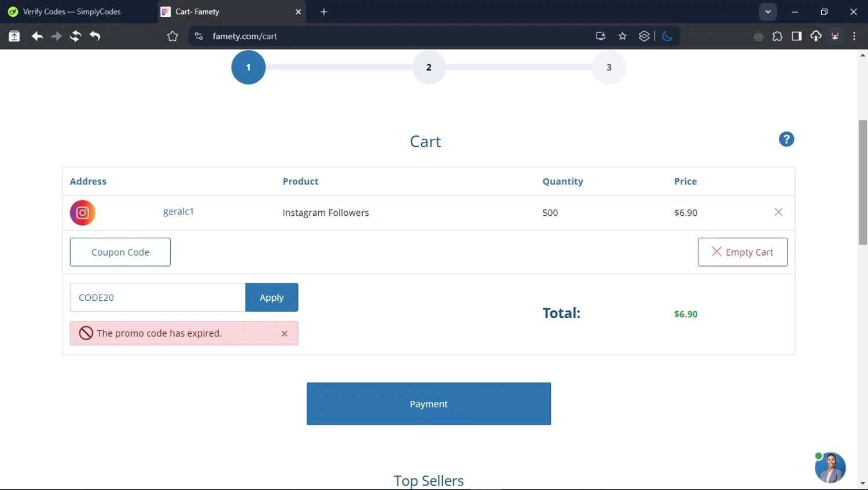
Task: Apply the coupon code
Action: [272, 297]
